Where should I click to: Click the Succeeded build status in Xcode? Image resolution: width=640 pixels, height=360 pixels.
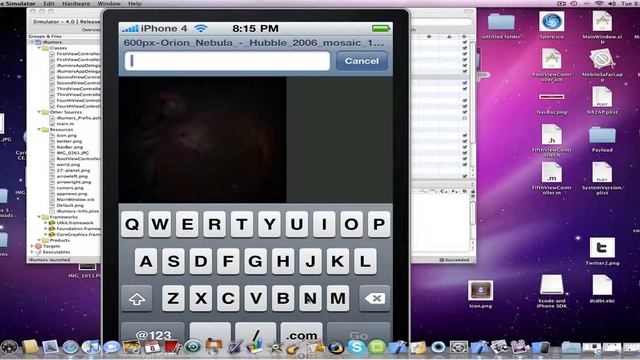point(454,260)
